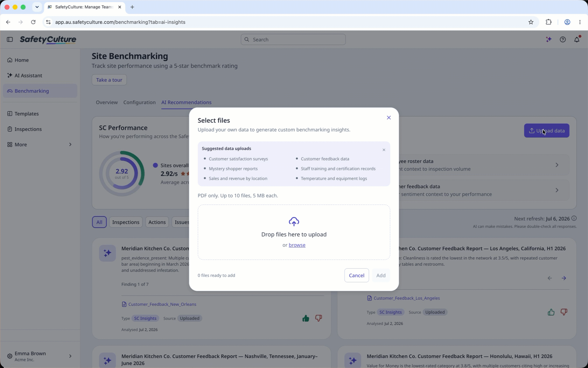Image resolution: width=588 pixels, height=368 pixels.
Task: Open the Next refresh info icon
Action: [574, 218]
